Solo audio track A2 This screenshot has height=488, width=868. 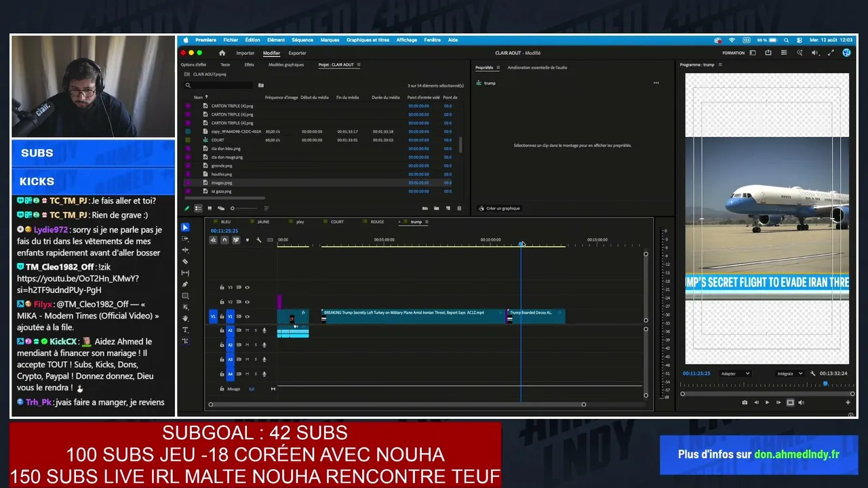pos(256,345)
